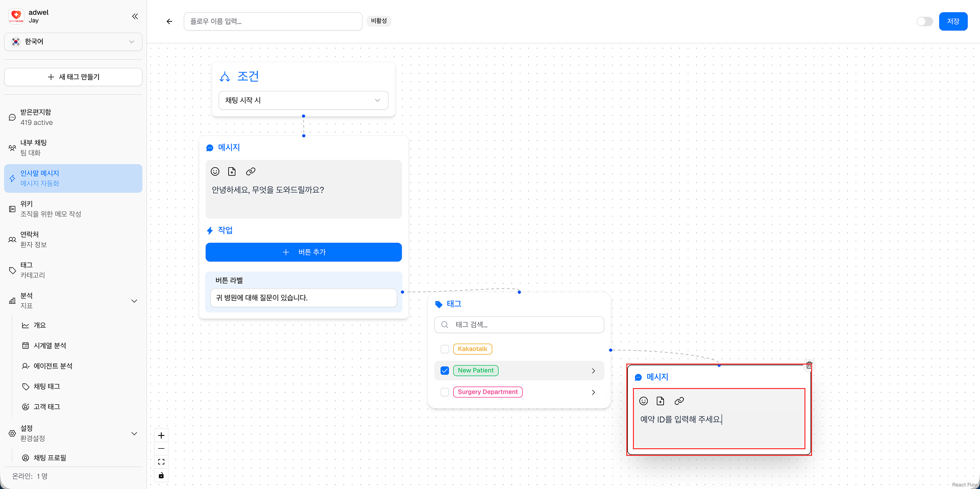Click attach file icon in greeting message
The width and height of the screenshot is (980, 489).
pyautogui.click(x=232, y=171)
